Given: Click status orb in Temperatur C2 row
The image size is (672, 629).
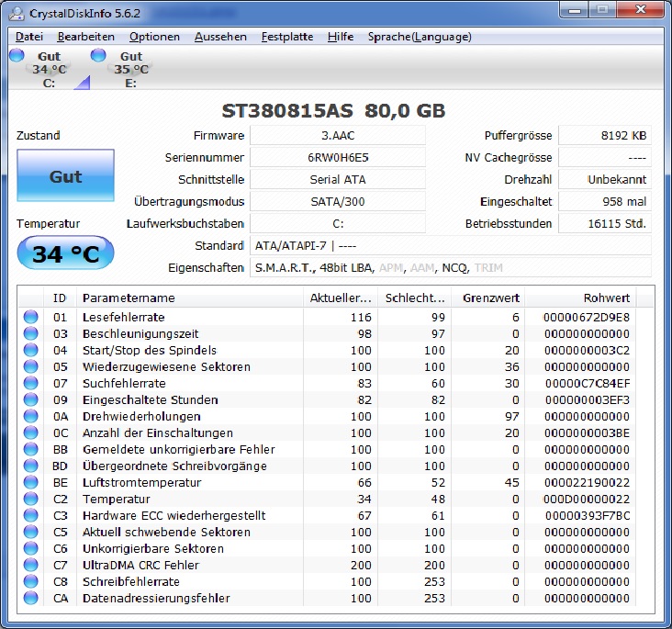Looking at the screenshot, I should [x=30, y=499].
